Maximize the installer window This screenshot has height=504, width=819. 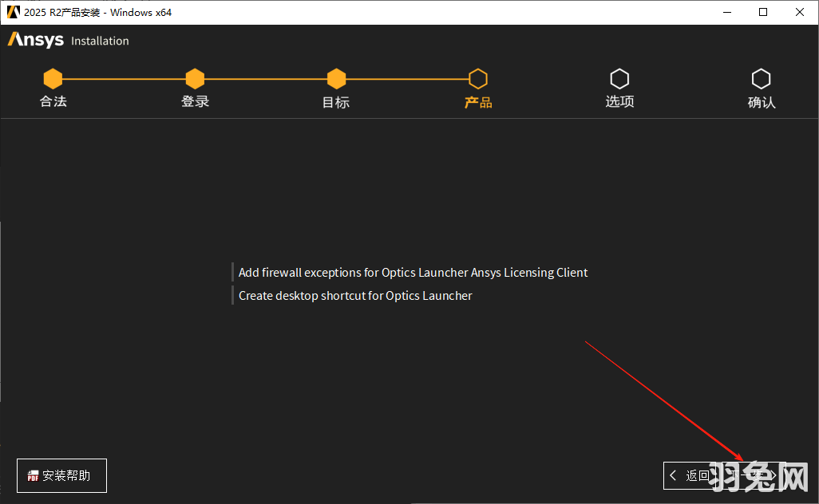click(x=763, y=12)
